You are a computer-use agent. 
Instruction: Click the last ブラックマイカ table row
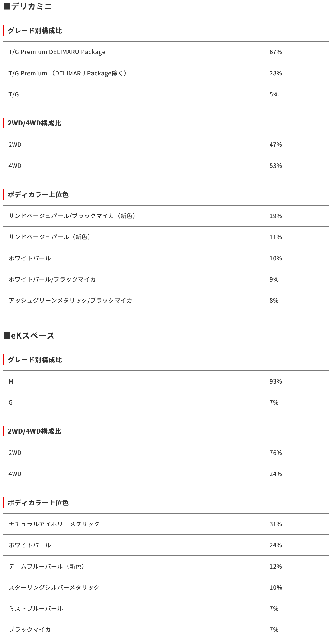30,630
